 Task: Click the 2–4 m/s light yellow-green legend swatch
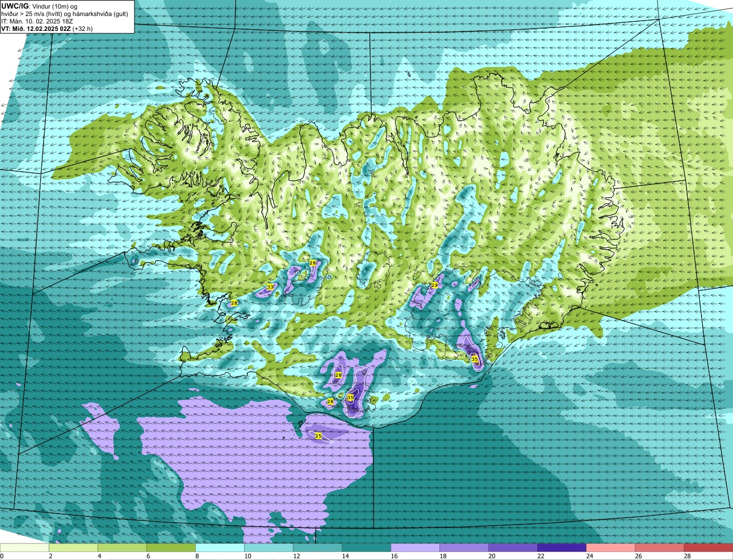(x=73, y=547)
